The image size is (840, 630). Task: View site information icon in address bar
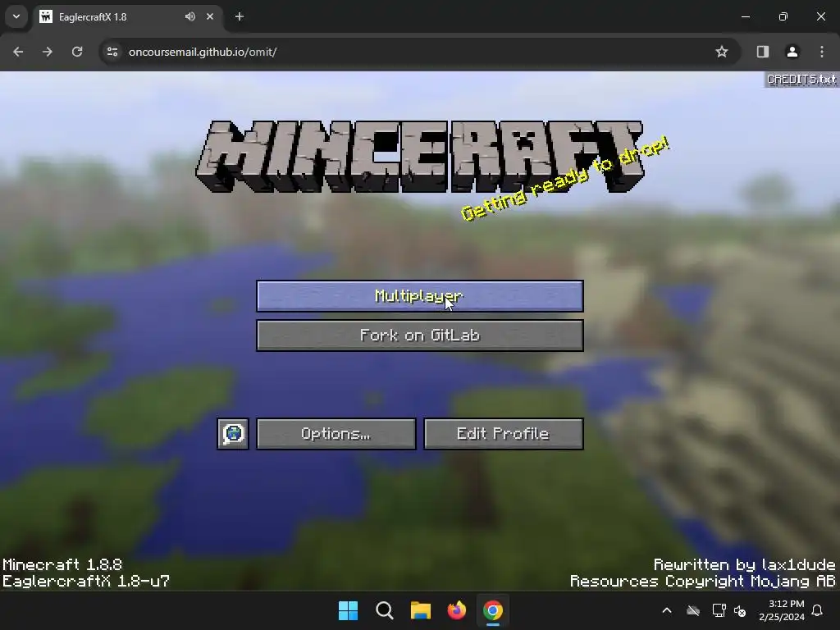pos(112,52)
